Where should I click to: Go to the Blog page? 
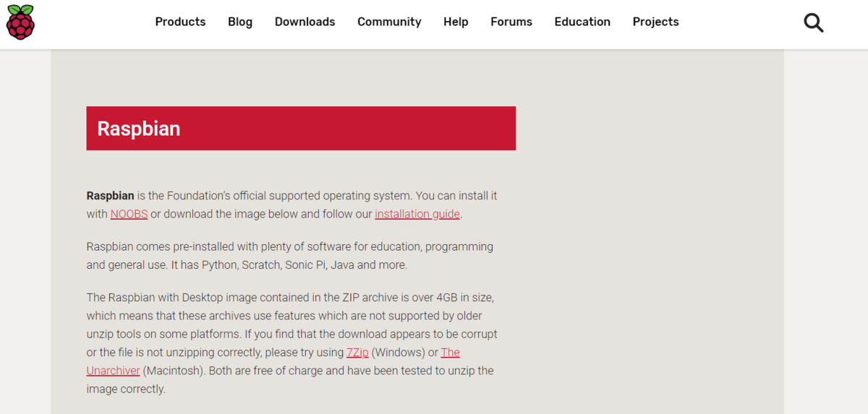[240, 22]
